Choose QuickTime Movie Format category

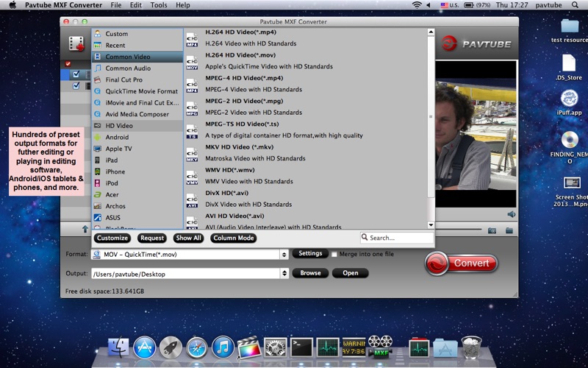137,91
